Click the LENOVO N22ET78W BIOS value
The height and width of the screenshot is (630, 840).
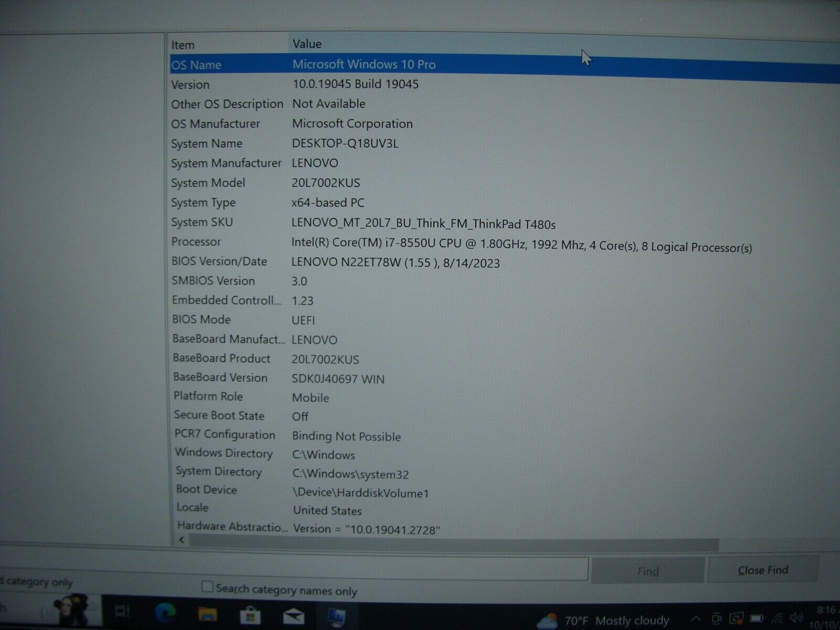[x=396, y=262]
